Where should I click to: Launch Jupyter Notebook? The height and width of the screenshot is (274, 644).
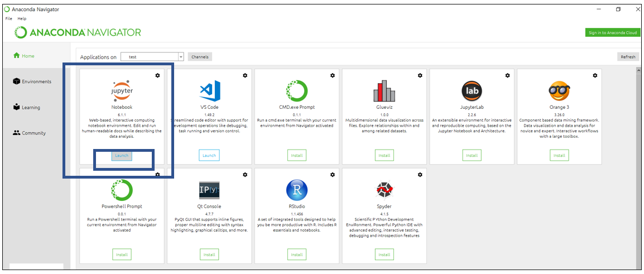click(122, 155)
